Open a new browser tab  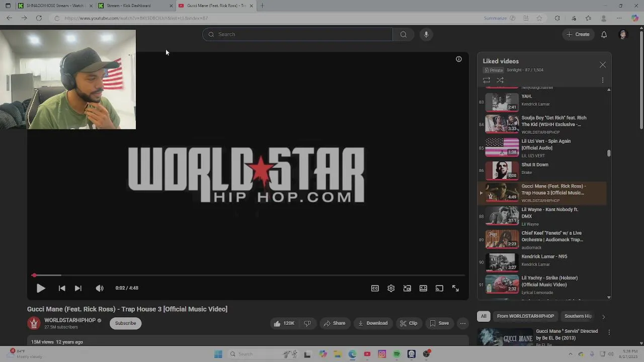click(262, 6)
